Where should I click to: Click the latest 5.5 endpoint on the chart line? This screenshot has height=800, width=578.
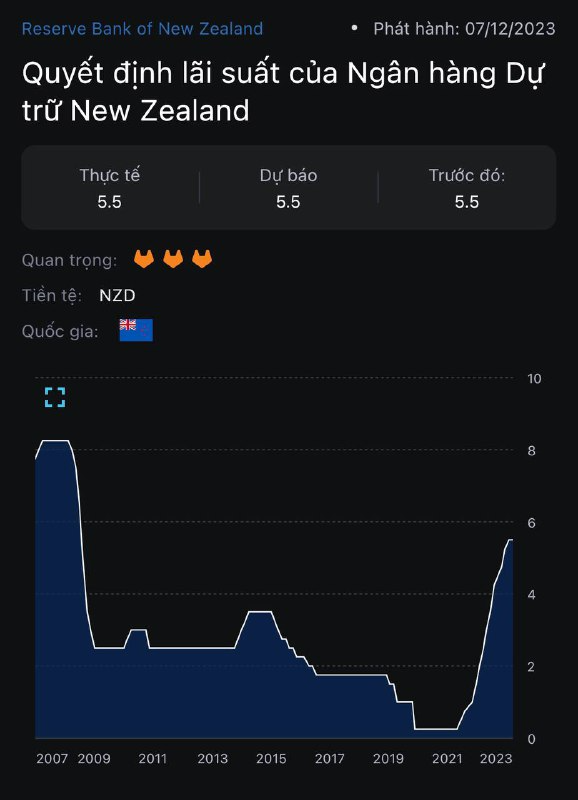click(511, 539)
